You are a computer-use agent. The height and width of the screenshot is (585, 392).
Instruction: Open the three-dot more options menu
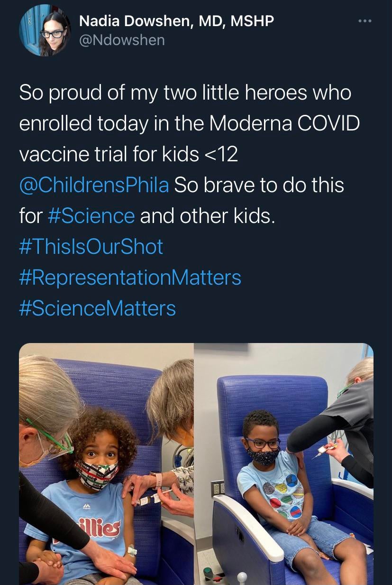click(365, 21)
